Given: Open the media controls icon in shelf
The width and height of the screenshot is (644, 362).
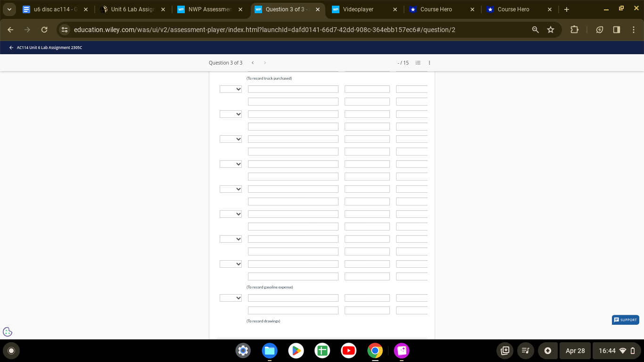Looking at the screenshot, I should point(525,351).
